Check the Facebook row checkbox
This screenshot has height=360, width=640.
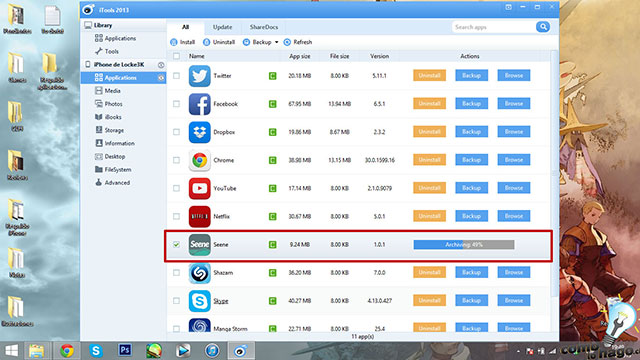pos(176,104)
